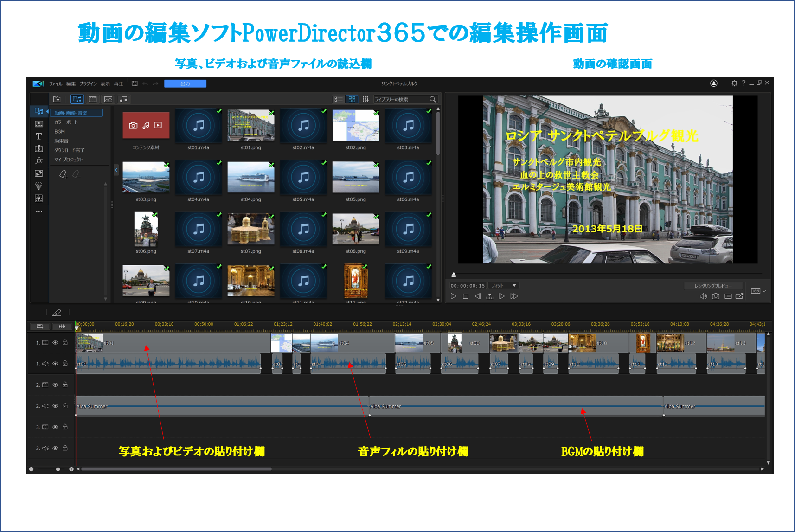The image size is (795, 532).
Task: Click the library scroll down arrow
Action: [438, 300]
